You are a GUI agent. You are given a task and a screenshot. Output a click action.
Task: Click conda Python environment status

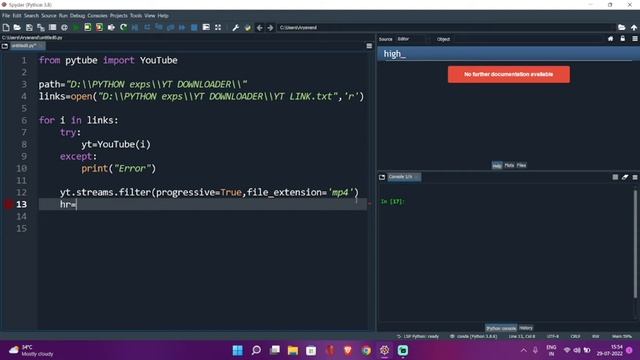[x=473, y=336]
